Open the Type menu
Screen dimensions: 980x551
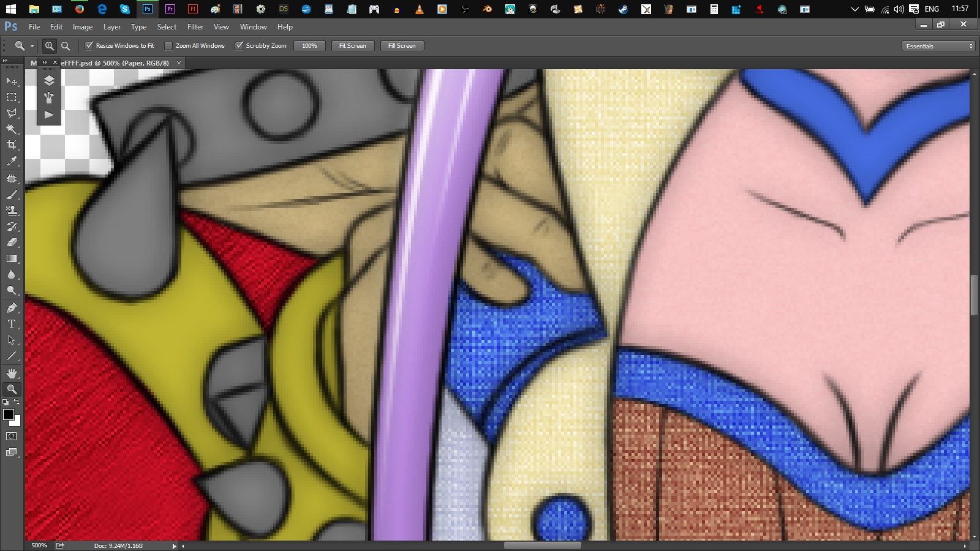(138, 27)
